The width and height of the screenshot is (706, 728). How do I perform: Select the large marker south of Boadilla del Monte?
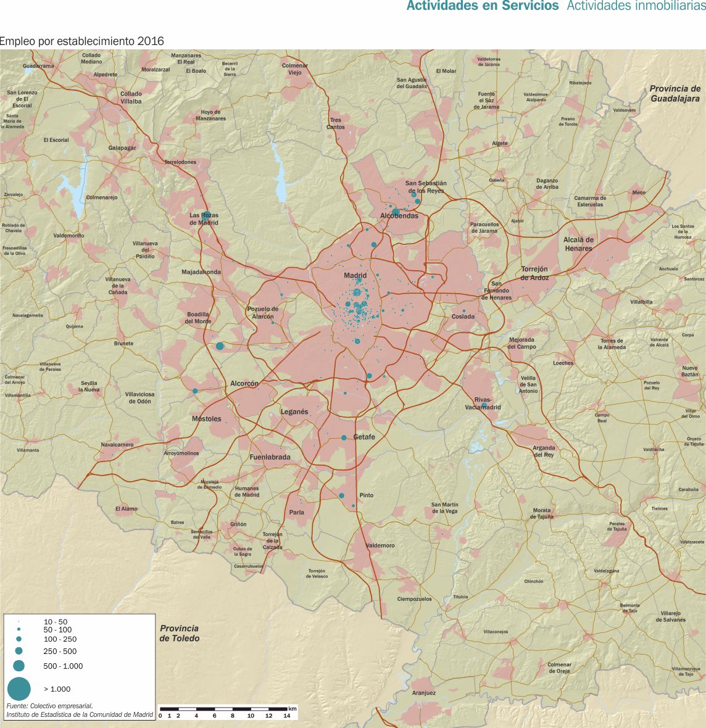(220, 346)
